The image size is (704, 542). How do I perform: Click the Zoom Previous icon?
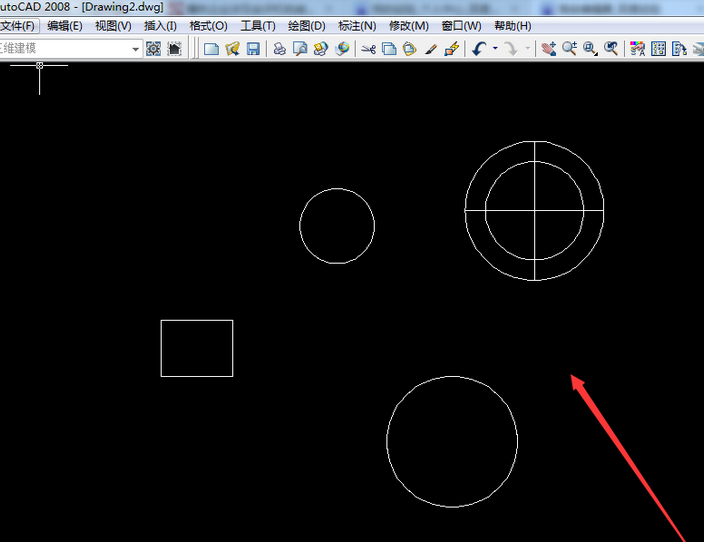[x=610, y=48]
